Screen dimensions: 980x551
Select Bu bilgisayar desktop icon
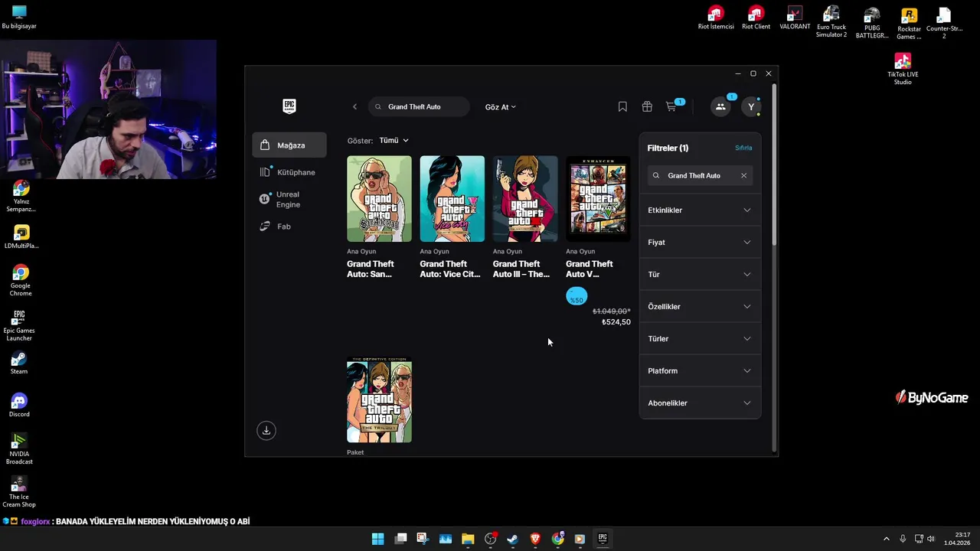[x=19, y=17]
